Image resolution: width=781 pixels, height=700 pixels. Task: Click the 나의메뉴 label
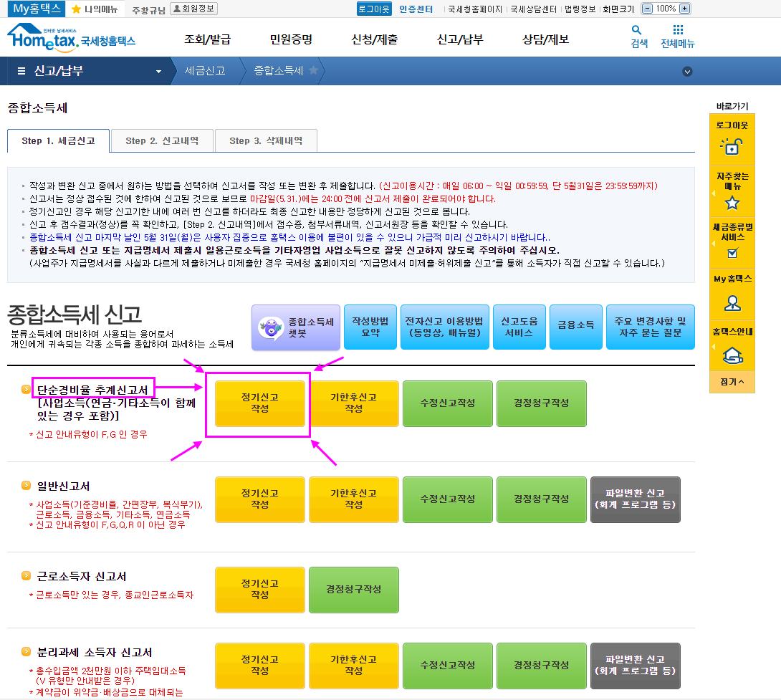[101, 9]
